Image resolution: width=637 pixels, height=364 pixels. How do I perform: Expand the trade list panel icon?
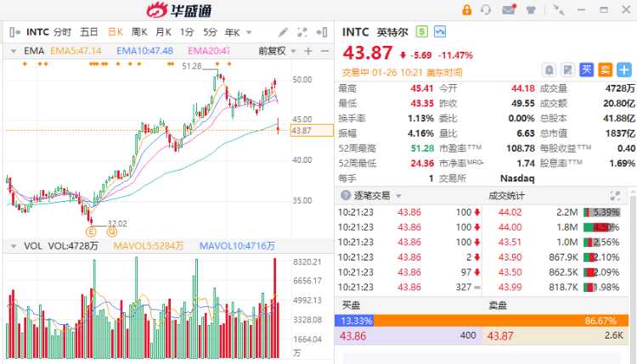(615, 196)
